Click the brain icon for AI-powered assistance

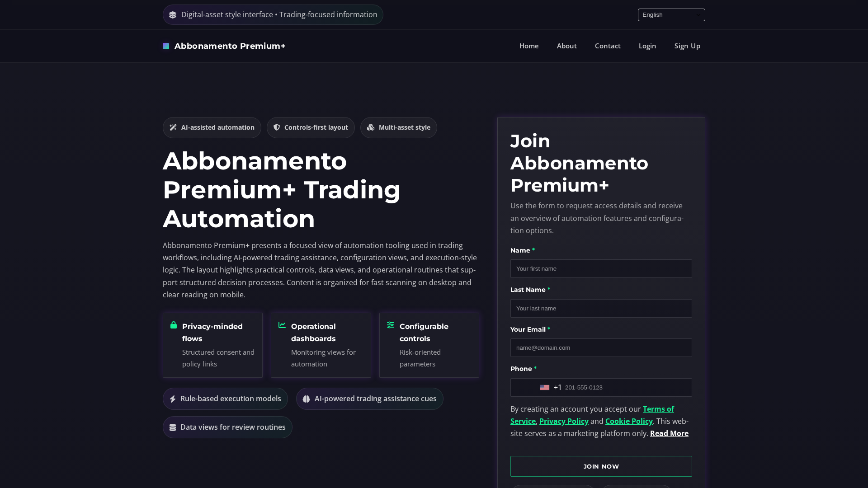307,399
